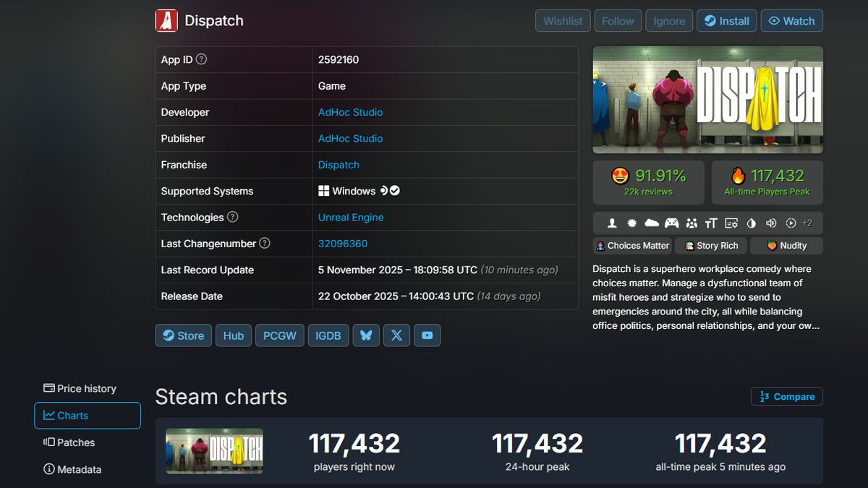Click the Ignore button
The width and height of the screenshot is (868, 488).
coord(669,21)
